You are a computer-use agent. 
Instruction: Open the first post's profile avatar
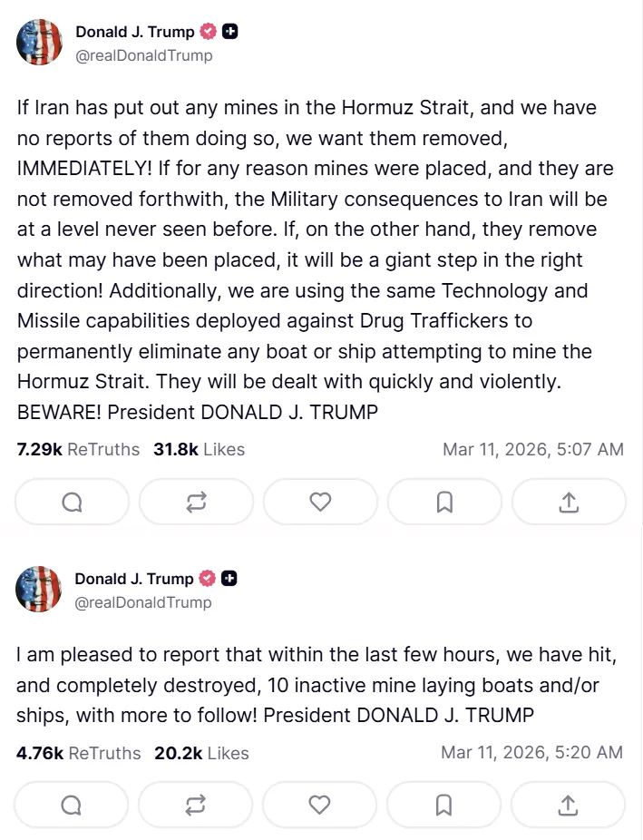coord(39,43)
